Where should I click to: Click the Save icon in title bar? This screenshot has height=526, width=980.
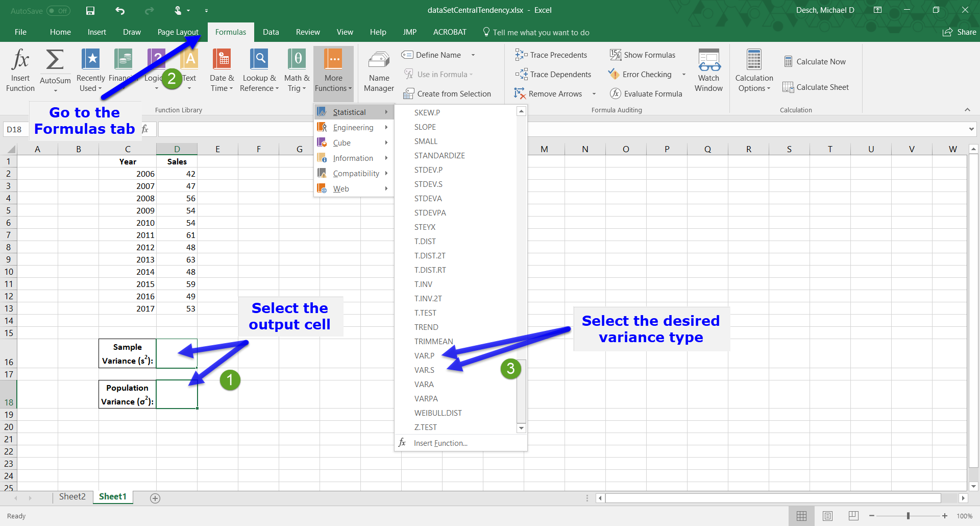click(90, 10)
